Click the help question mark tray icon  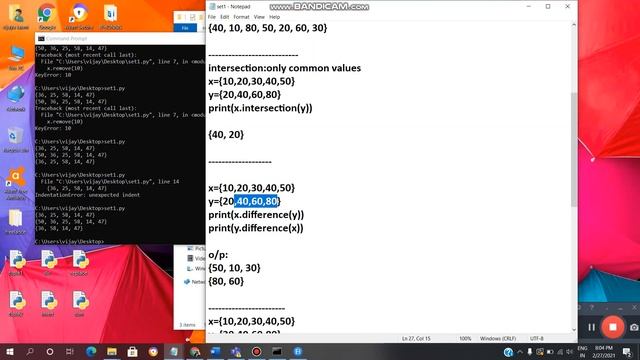pos(508,352)
